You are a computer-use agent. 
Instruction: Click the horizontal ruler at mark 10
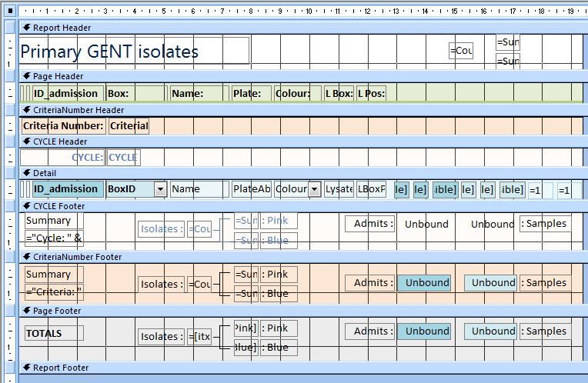point(309,12)
